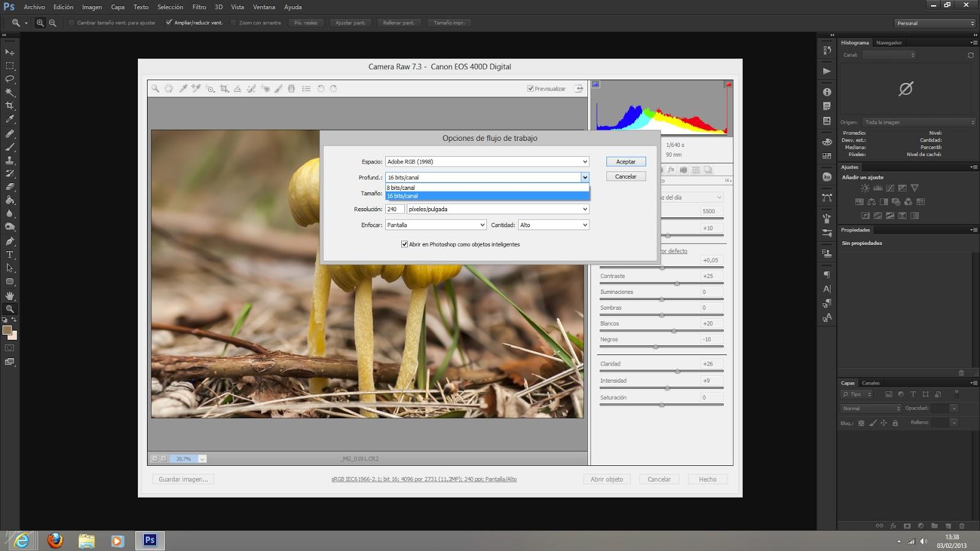Select the Red Eye Removal tool in Camera Raw
Viewport: 980px width, 551px height.
pos(265,89)
